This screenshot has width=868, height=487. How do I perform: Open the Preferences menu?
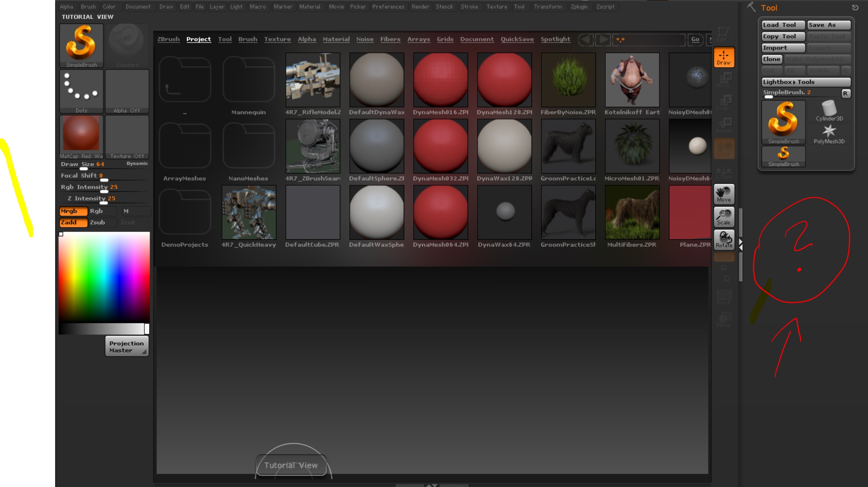pyautogui.click(x=388, y=6)
